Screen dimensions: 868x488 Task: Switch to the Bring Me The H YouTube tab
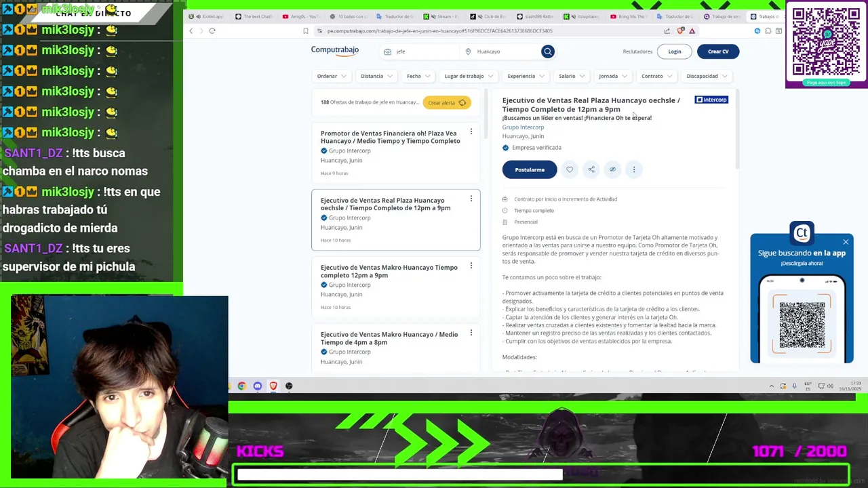(x=629, y=16)
